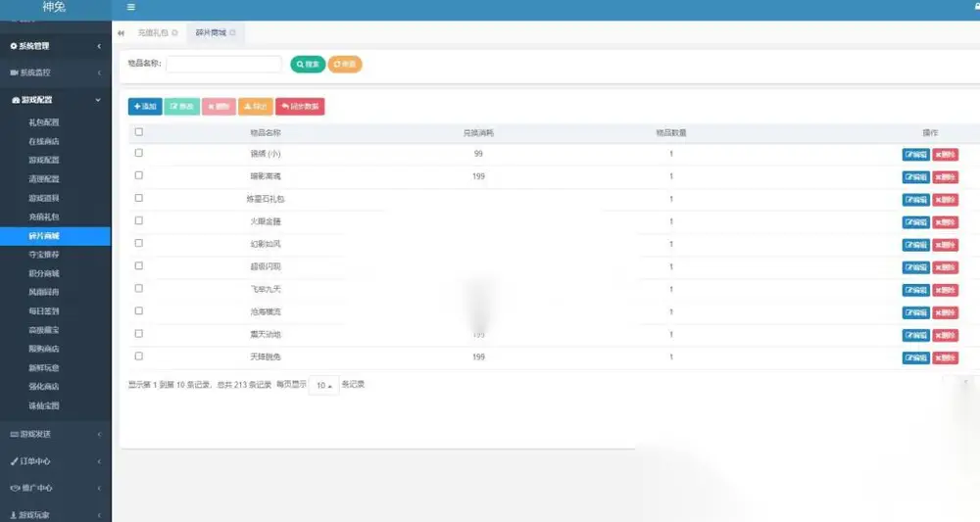Click edit icon button for row 超级闪现
Image resolution: width=980 pixels, height=522 pixels.
915,267
